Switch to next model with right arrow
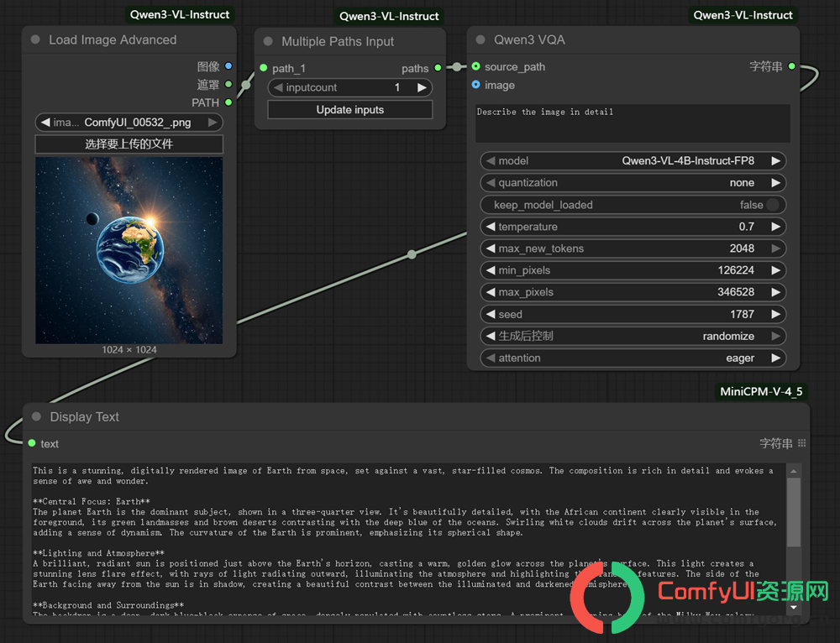Image resolution: width=840 pixels, height=643 pixels. tap(775, 160)
